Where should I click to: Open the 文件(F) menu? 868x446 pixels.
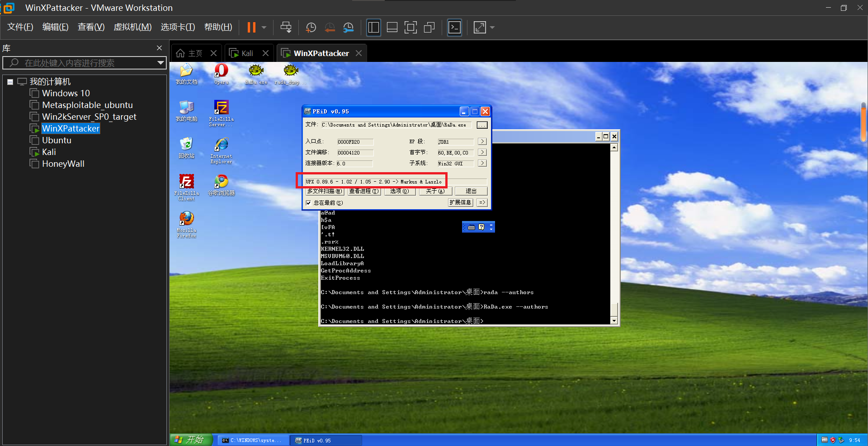click(20, 27)
